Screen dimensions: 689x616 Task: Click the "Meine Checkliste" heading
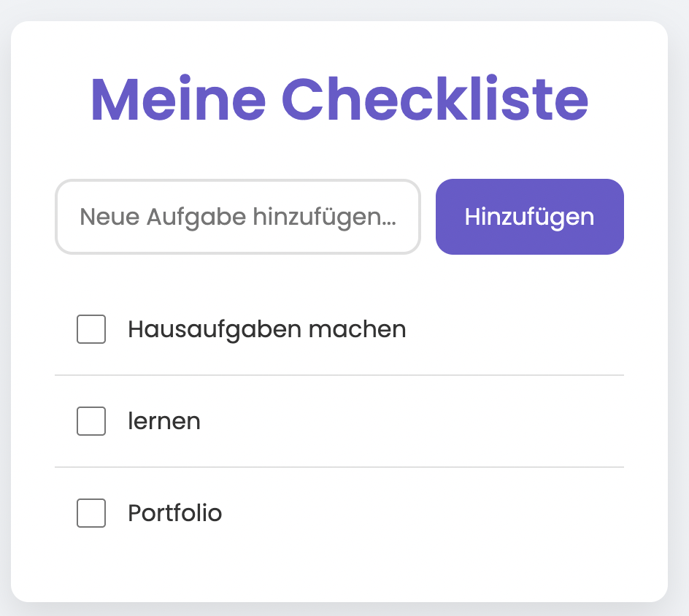(x=339, y=100)
